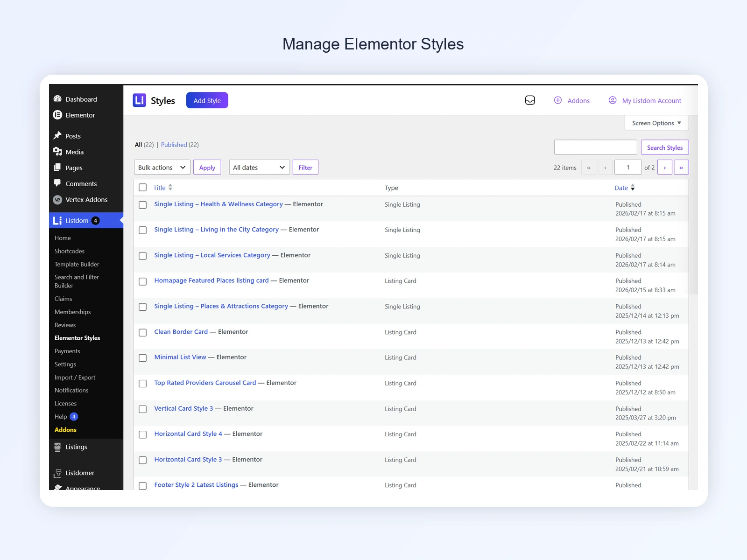
Task: Open Minimal List View style link
Action: click(180, 357)
